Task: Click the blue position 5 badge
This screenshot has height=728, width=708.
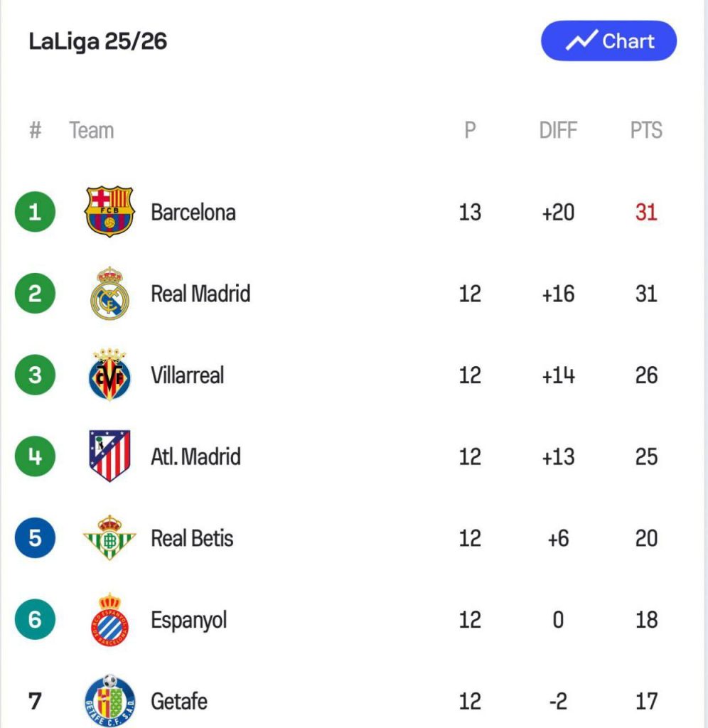Action: tap(34, 537)
